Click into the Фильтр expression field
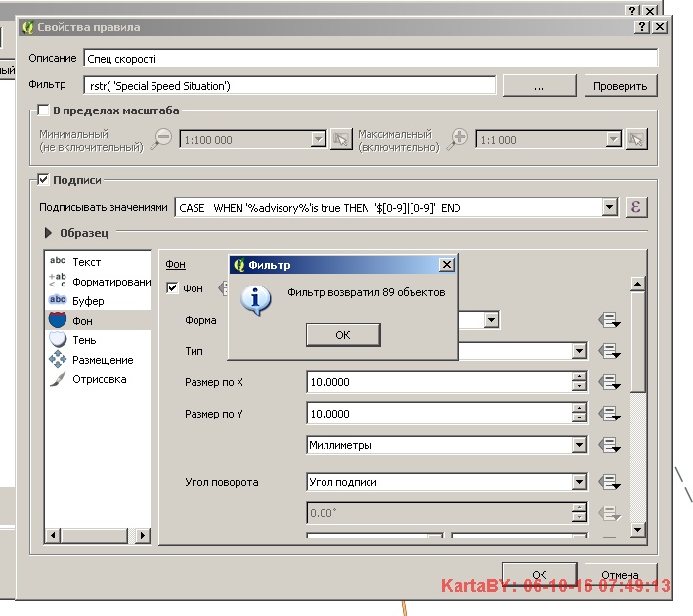 [x=289, y=85]
